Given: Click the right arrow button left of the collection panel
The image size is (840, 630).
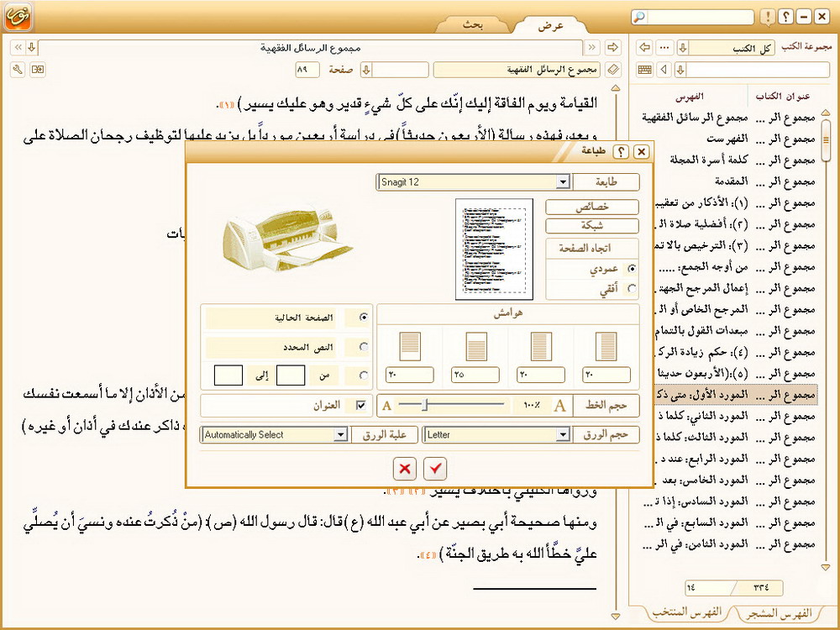Looking at the screenshot, I should pyautogui.click(x=613, y=48).
